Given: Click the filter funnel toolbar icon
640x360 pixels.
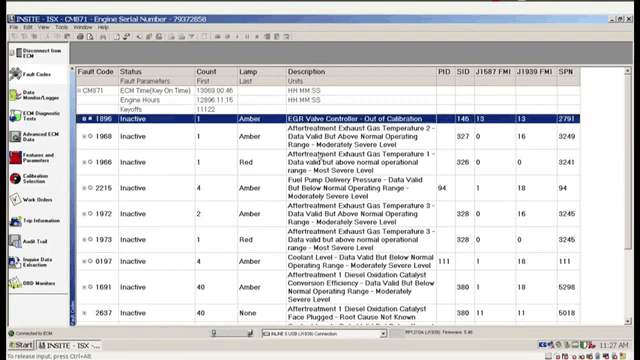Looking at the screenshot, I should [x=191, y=37].
